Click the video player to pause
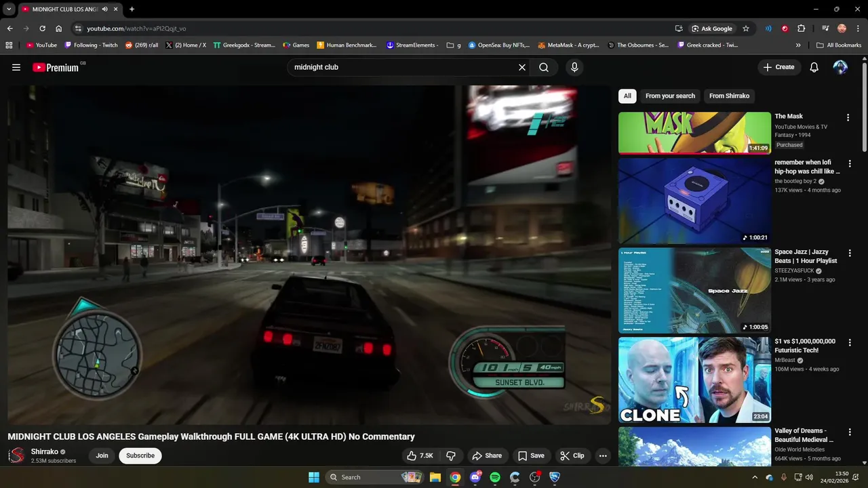 click(309, 255)
